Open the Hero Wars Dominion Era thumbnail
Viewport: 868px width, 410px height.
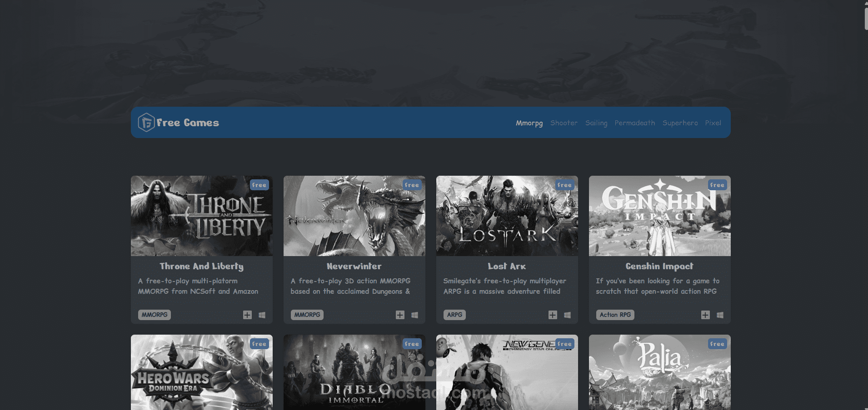point(202,372)
